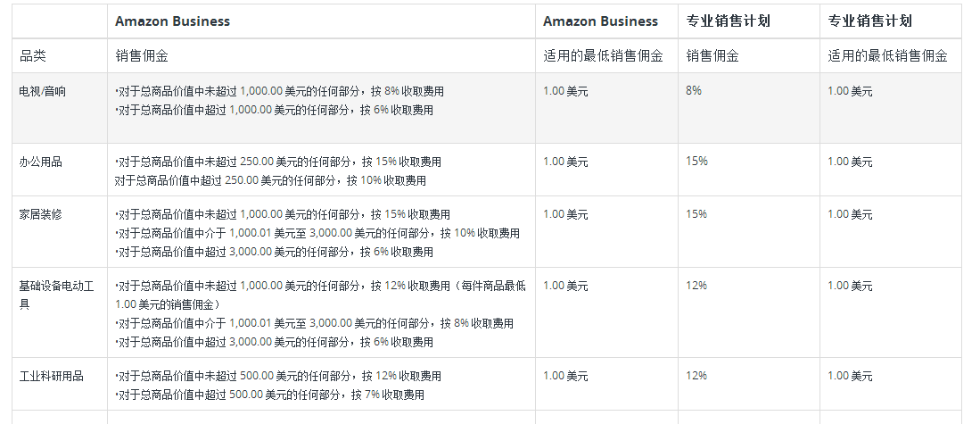Click the last 专业销售计划 column header
This screenshot has height=424, width=980.
870,21
